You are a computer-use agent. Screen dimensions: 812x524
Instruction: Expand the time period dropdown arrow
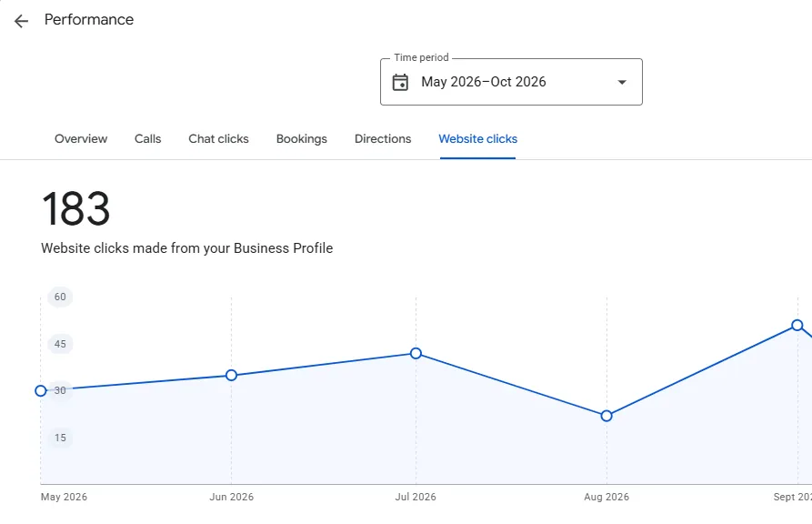622,82
